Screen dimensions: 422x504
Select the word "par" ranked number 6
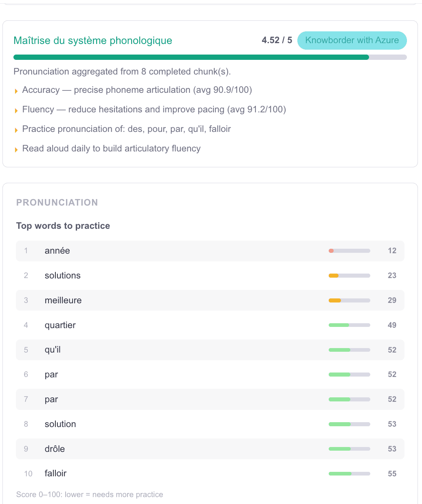tap(51, 375)
